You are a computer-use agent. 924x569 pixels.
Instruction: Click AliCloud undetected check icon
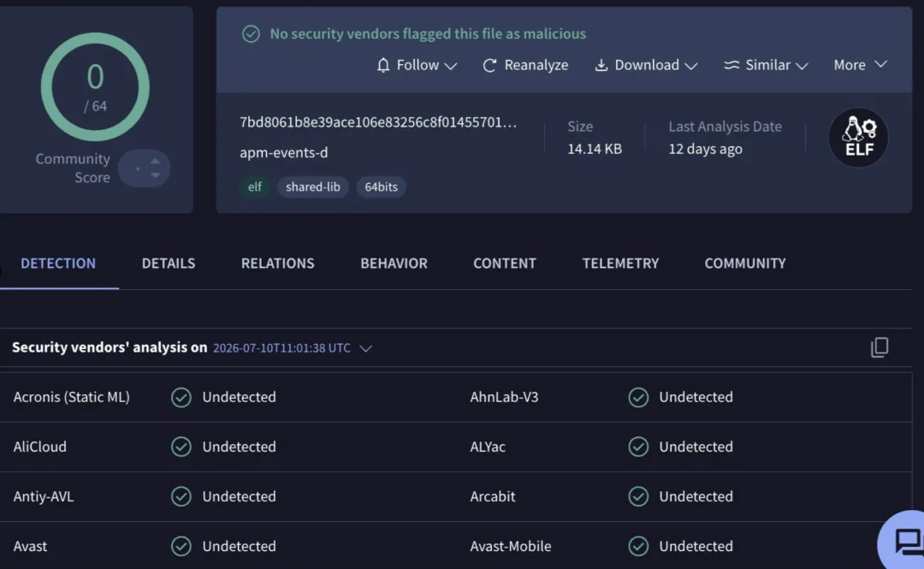tap(181, 447)
